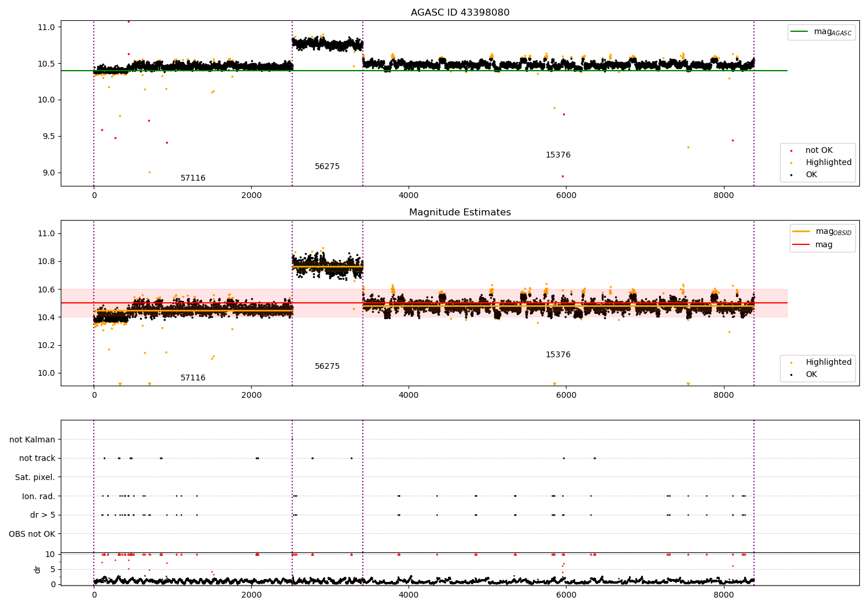The height and width of the screenshot is (608, 868).
Task: Click the rotated 'dr' axis label
Action: tap(38, 569)
